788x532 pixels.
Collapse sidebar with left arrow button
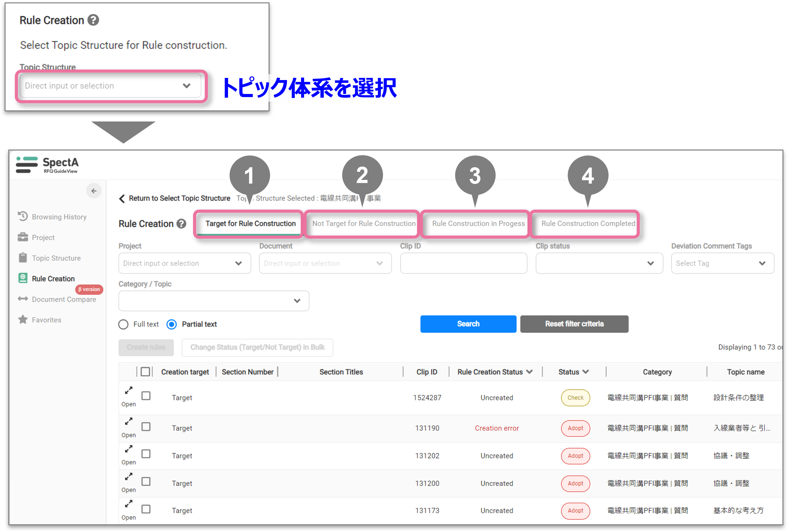pyautogui.click(x=93, y=191)
